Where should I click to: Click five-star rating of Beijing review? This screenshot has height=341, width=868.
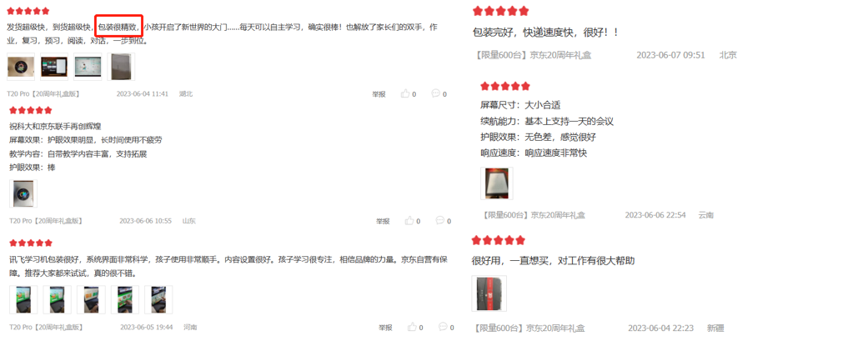[x=501, y=11]
